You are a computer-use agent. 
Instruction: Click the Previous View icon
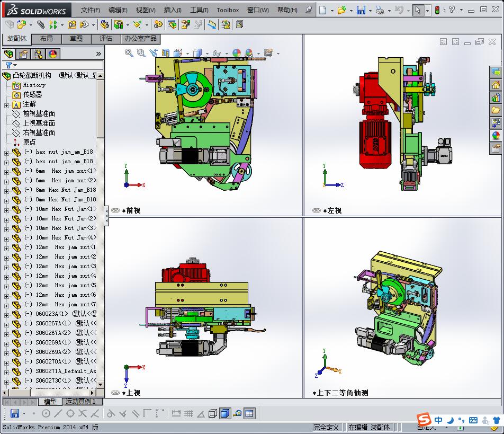pyautogui.click(x=154, y=53)
